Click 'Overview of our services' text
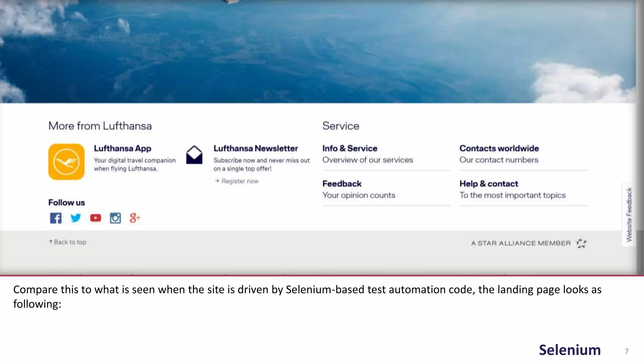This screenshot has width=644, height=362. (368, 160)
